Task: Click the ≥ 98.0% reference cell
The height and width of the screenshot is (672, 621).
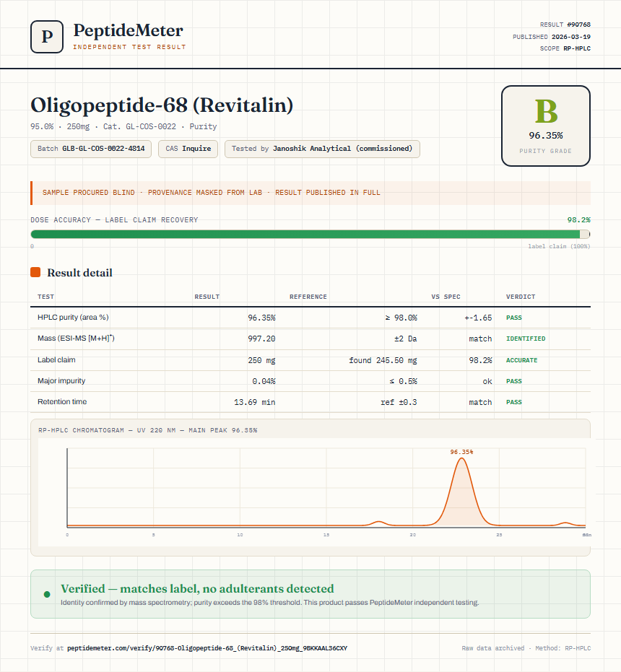Action: pos(401,318)
